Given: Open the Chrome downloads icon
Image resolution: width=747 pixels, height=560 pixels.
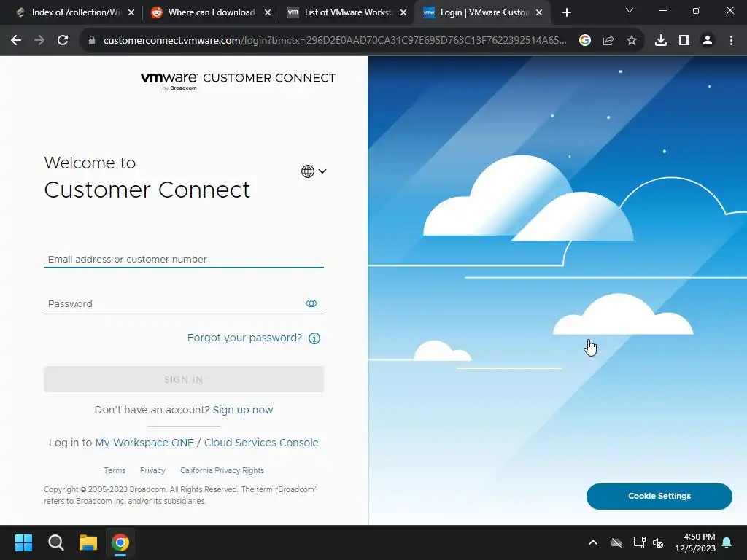Looking at the screenshot, I should tap(661, 41).
